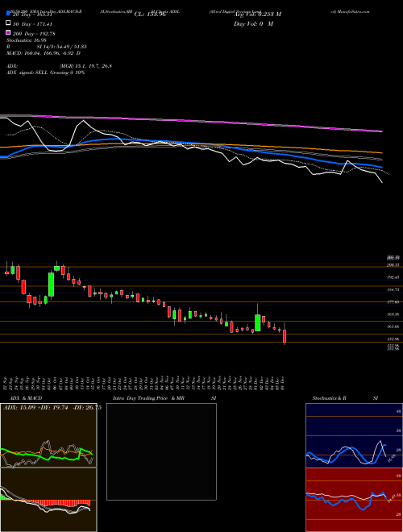Click the tall green candle in early October
The width and height of the screenshot is (403, 532).
pyautogui.click(x=51, y=285)
